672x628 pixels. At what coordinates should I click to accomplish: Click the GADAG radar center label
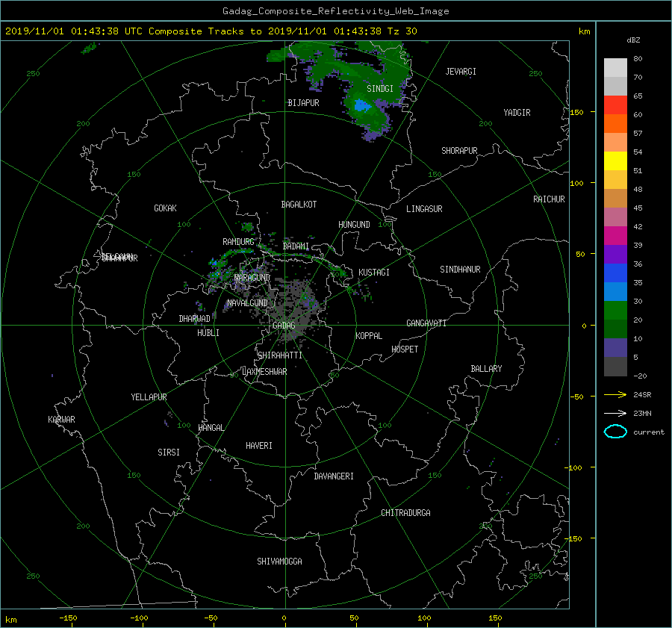[x=284, y=326]
